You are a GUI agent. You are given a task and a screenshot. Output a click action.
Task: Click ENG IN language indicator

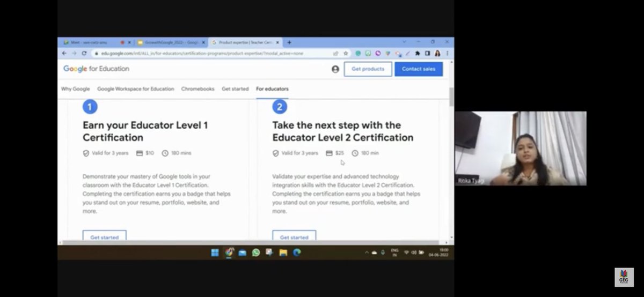[394, 253]
